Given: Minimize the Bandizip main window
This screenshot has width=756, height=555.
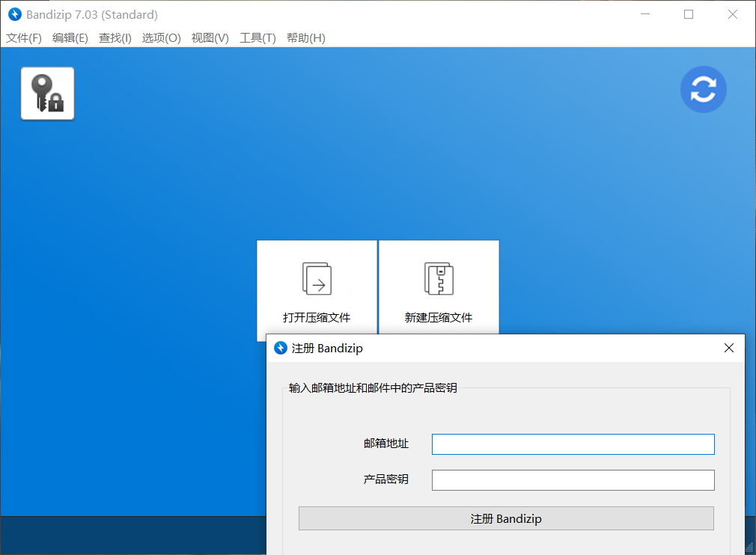Looking at the screenshot, I should tap(645, 14).
